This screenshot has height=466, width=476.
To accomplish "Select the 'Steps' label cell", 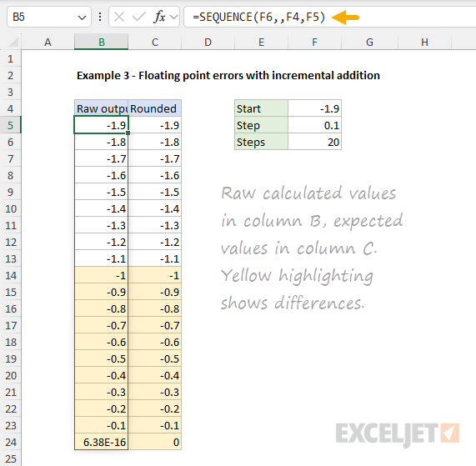I will pyautogui.click(x=262, y=142).
